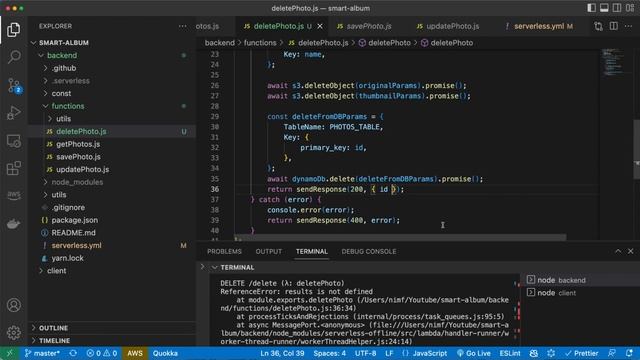Go to line via Ln 36, Col 39
The height and width of the screenshot is (360, 640).
(x=282, y=353)
